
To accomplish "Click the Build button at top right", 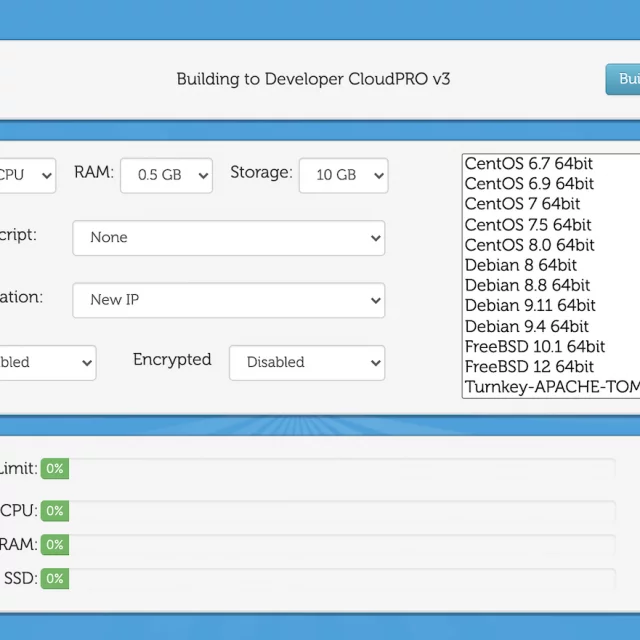I will [x=624, y=79].
